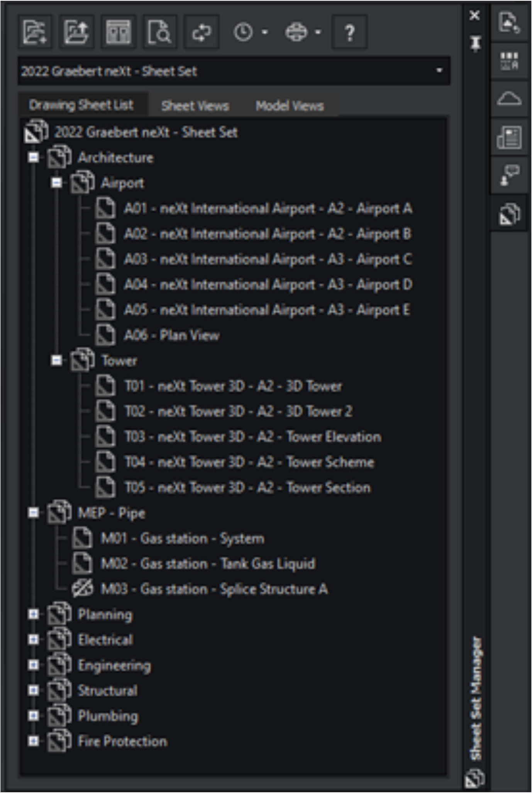Open the grid properties palette icon

tap(510, 61)
